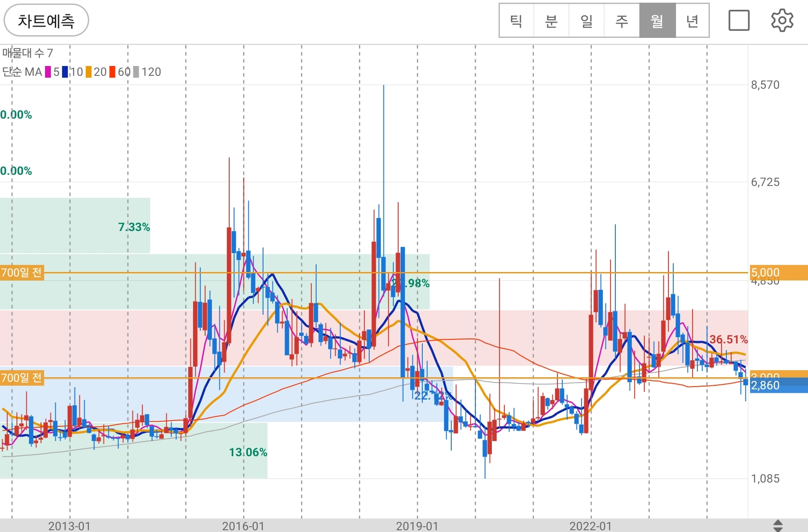Click the 단순 MA indicator label
The height and width of the screenshot is (532, 808).
(22, 72)
